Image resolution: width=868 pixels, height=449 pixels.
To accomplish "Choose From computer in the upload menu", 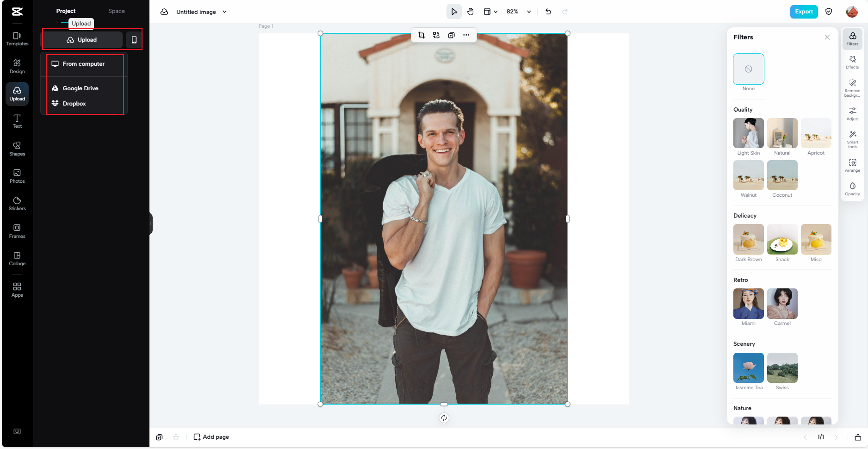I will tap(83, 64).
